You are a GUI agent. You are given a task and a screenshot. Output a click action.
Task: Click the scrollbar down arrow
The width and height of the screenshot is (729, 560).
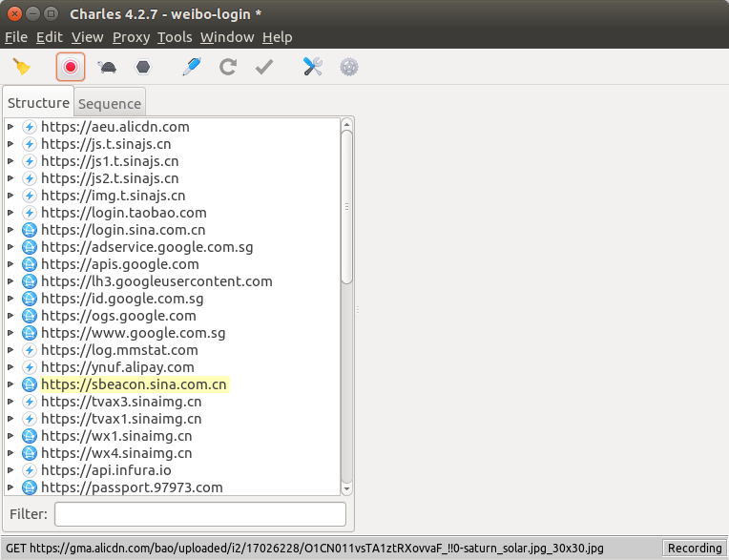346,489
